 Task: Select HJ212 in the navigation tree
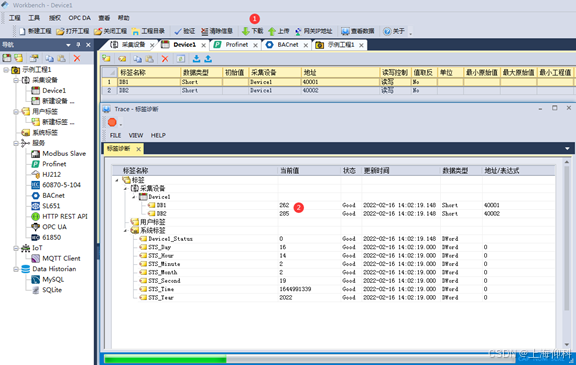(46, 174)
